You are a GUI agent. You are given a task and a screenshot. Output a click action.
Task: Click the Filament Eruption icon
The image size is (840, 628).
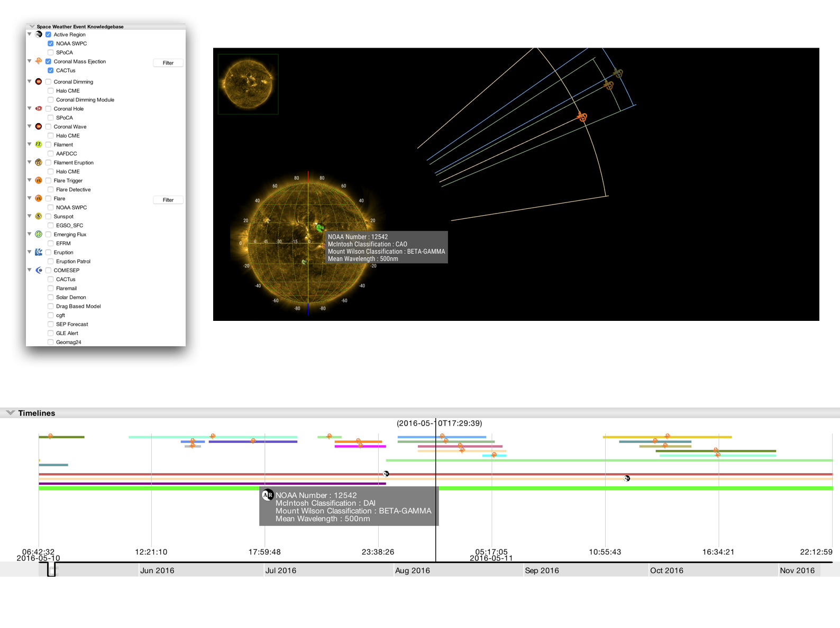point(39,162)
